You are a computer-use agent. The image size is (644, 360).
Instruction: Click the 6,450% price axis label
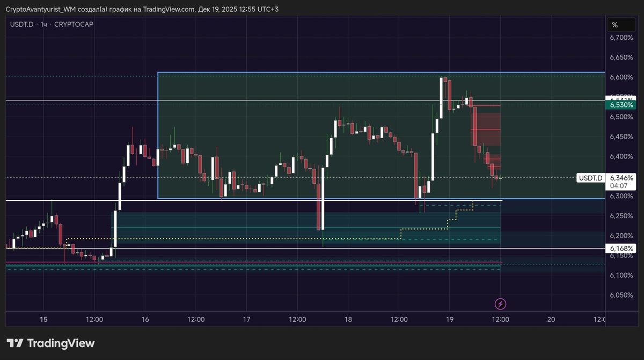(621, 136)
